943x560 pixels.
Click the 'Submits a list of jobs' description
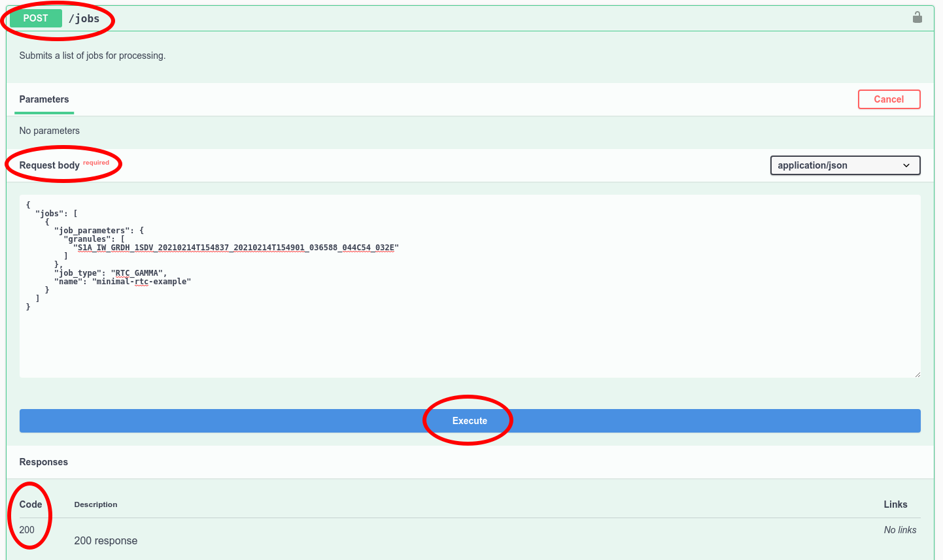click(92, 56)
